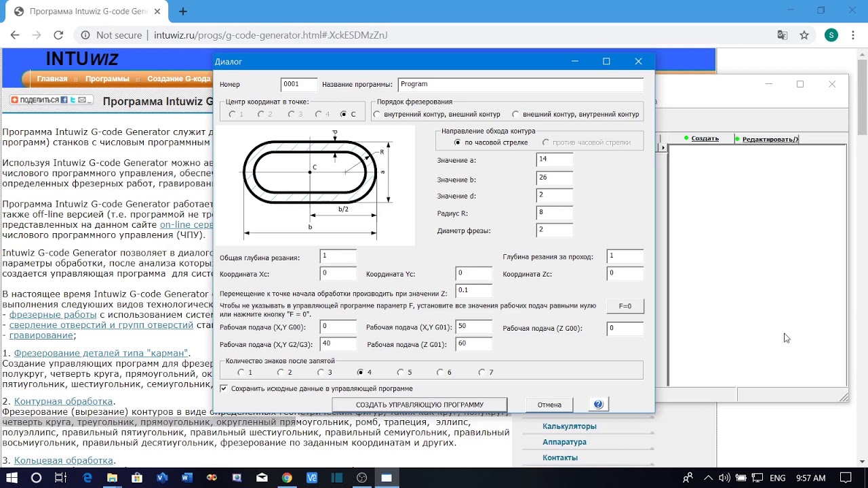Screen dimensions: 868x488
Task: Click 'СОЗДАТЬ УПРАВЛЯЮЩУЮ ПРОГРАММУ' button
Action: (420, 405)
